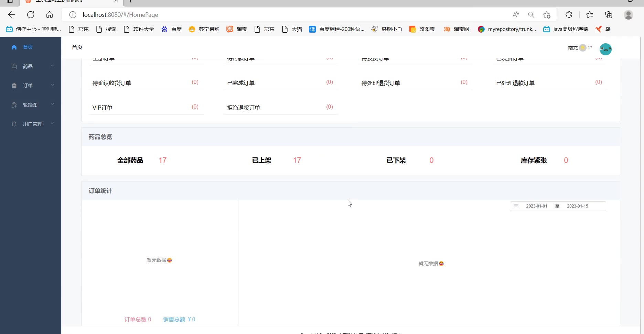
Task: Click the 订单统计 section header
Action: (x=100, y=191)
